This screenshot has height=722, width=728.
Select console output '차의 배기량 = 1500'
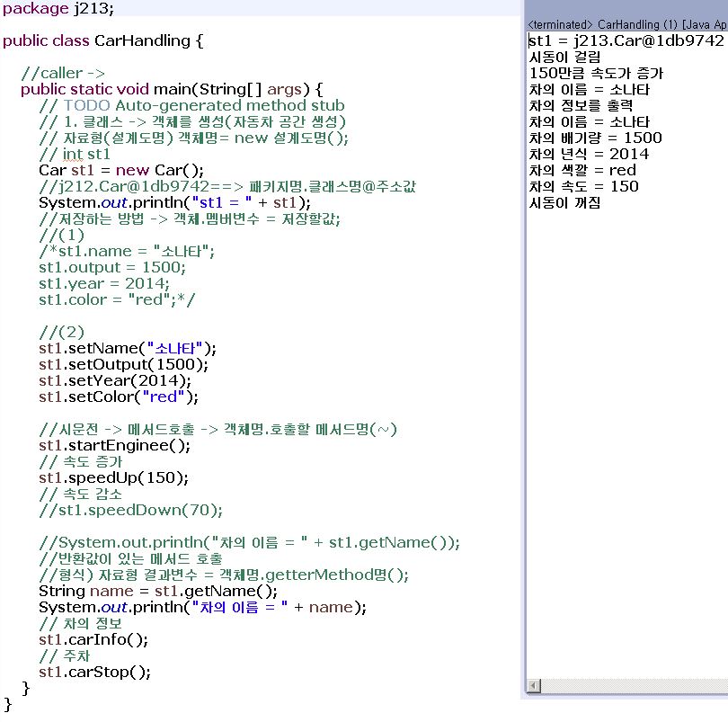click(596, 138)
